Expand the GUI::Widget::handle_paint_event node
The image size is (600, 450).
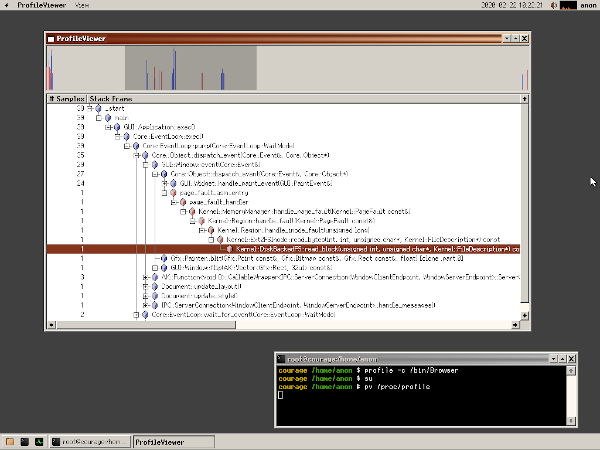pyautogui.click(x=165, y=183)
